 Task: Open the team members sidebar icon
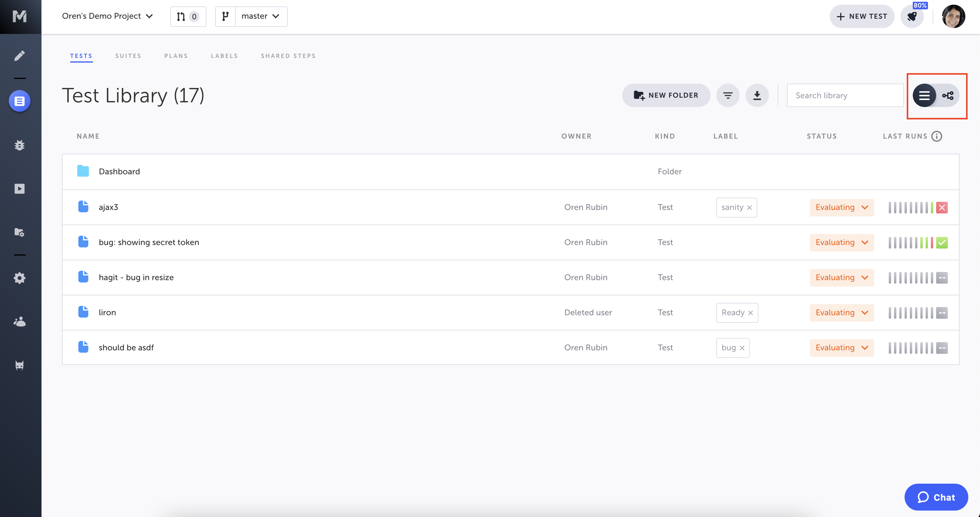(x=19, y=322)
